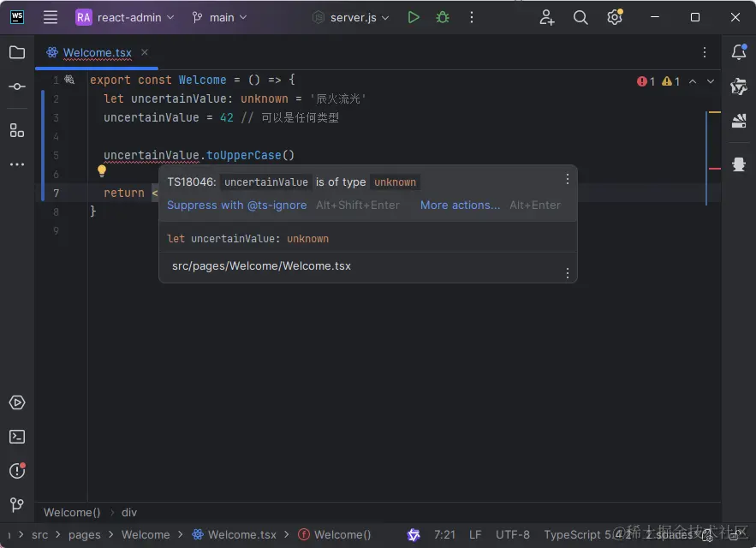Open IDE settings gear

click(x=614, y=17)
